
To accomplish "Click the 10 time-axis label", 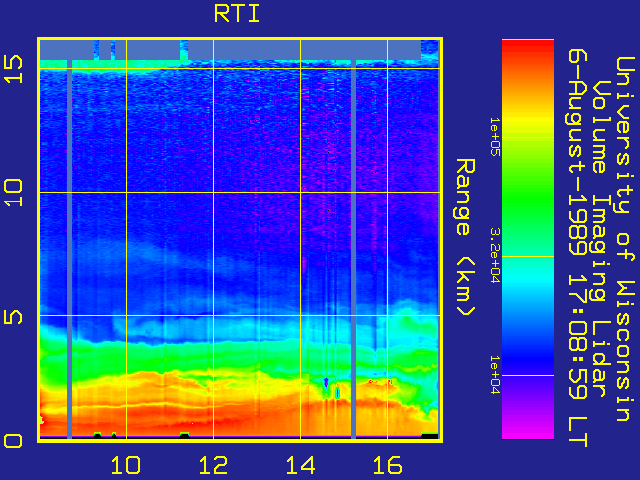I will pos(126,466).
